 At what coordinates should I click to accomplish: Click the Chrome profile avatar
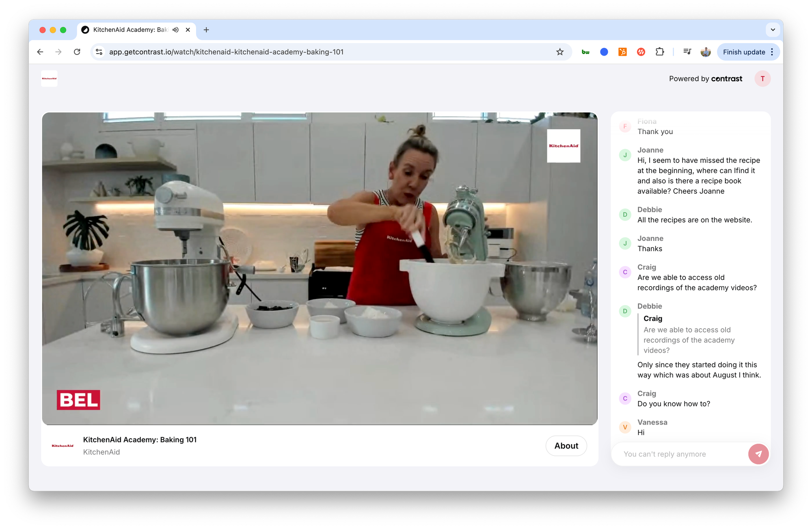[706, 52]
